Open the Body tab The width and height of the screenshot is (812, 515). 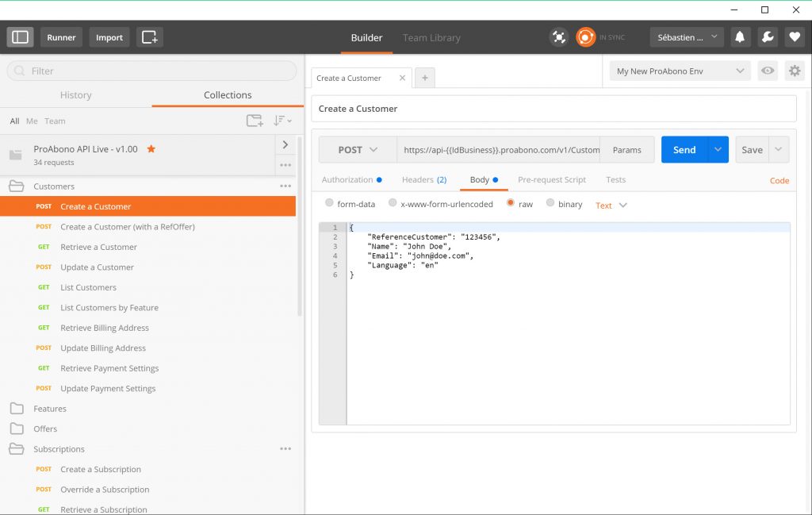[484, 180]
